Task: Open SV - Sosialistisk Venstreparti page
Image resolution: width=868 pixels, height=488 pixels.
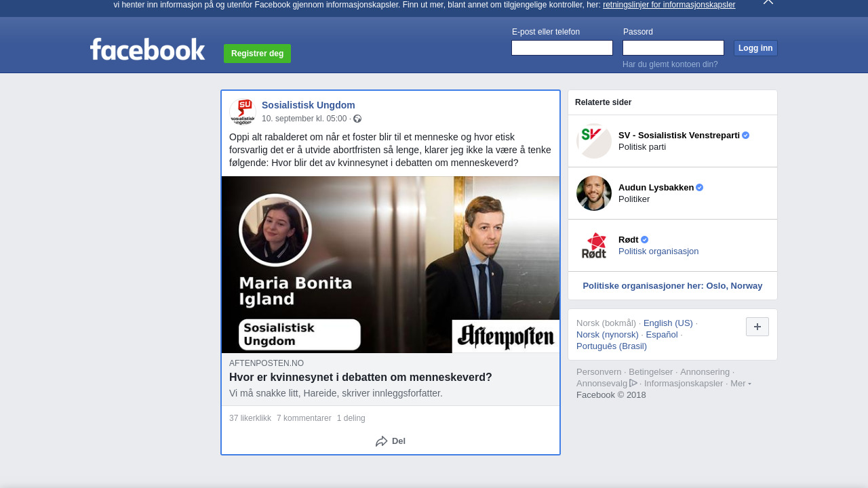Action: tap(679, 135)
